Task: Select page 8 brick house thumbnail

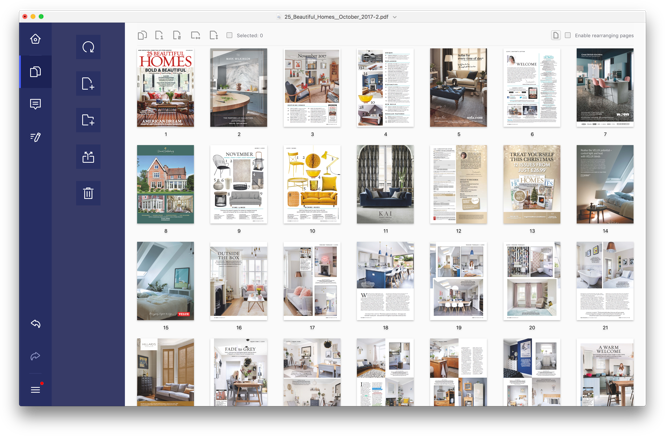Action: [x=165, y=184]
